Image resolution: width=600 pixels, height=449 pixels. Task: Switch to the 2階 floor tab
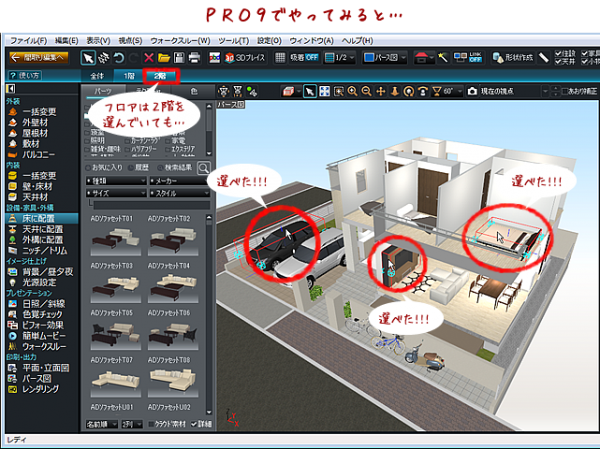pyautogui.click(x=159, y=75)
